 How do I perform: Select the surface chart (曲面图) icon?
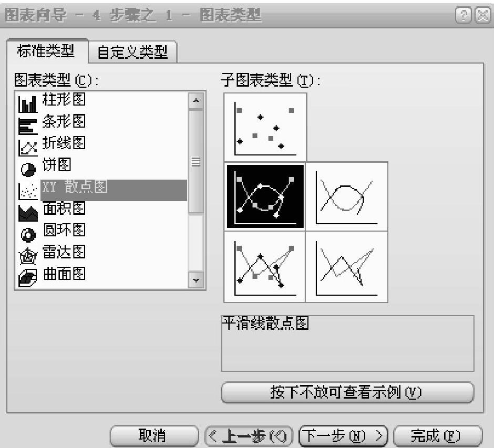point(28,278)
